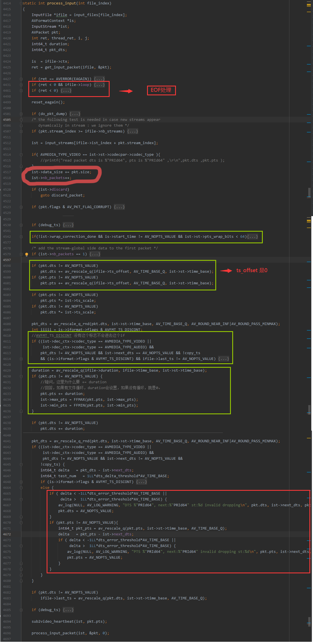
Task: Click 'InputFile *ifile' declaration line
Action: coord(79,15)
